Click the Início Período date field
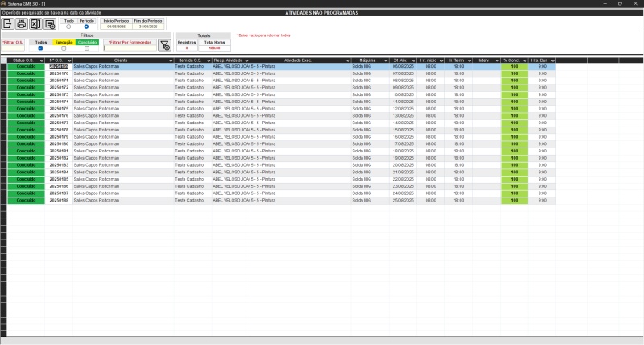 point(114,27)
